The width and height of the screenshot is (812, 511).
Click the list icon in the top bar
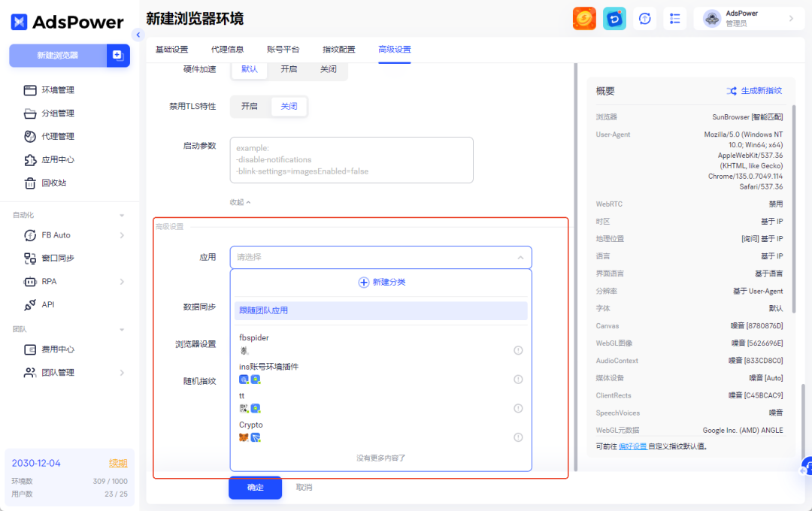click(x=674, y=18)
